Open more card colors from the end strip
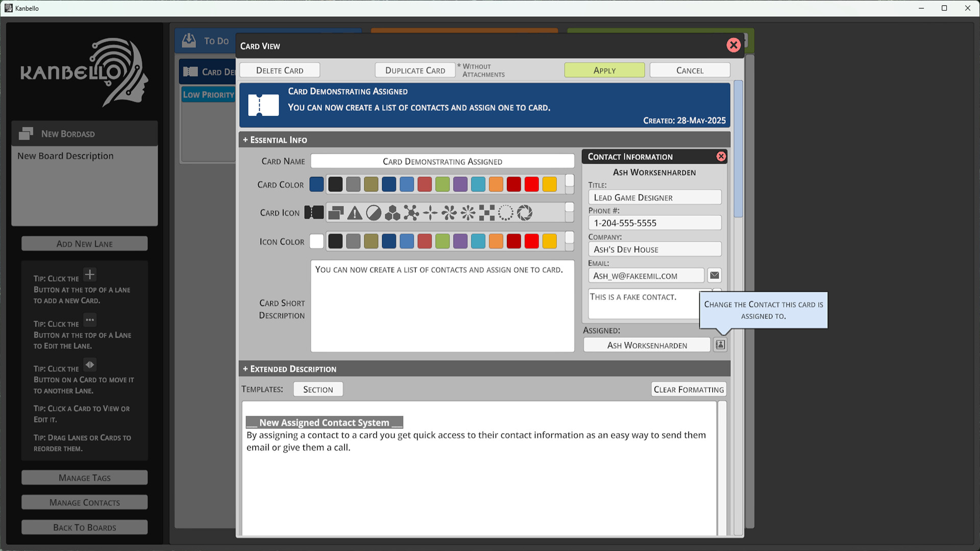980x551 pixels. coord(569,184)
